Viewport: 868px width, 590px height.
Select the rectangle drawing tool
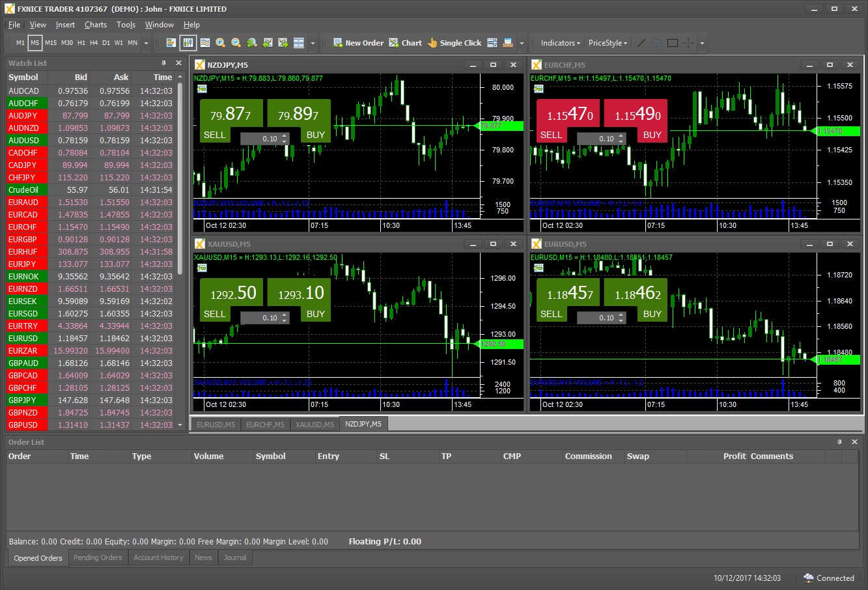click(x=673, y=43)
